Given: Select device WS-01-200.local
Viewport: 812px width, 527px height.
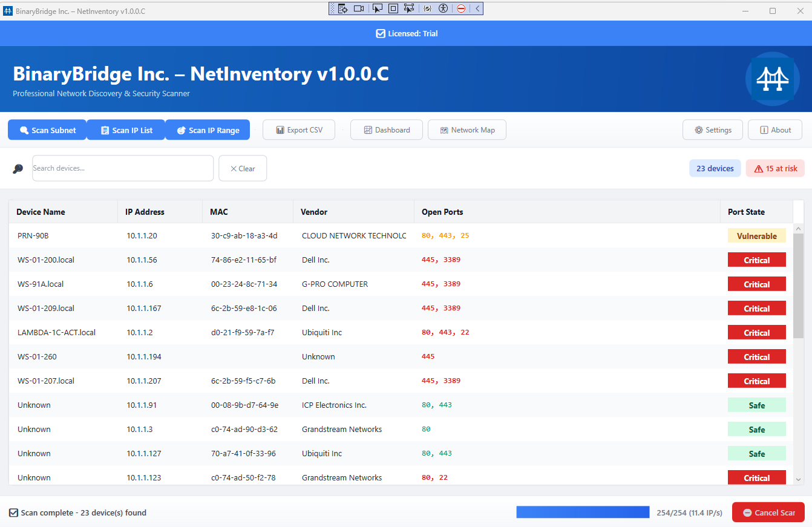Looking at the screenshot, I should 46,260.
